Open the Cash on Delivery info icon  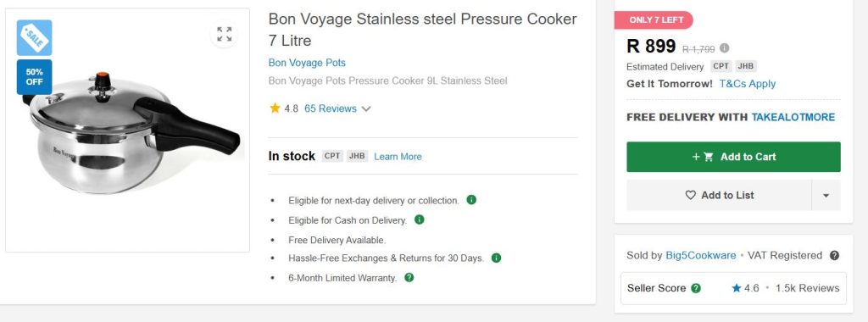[x=419, y=219]
